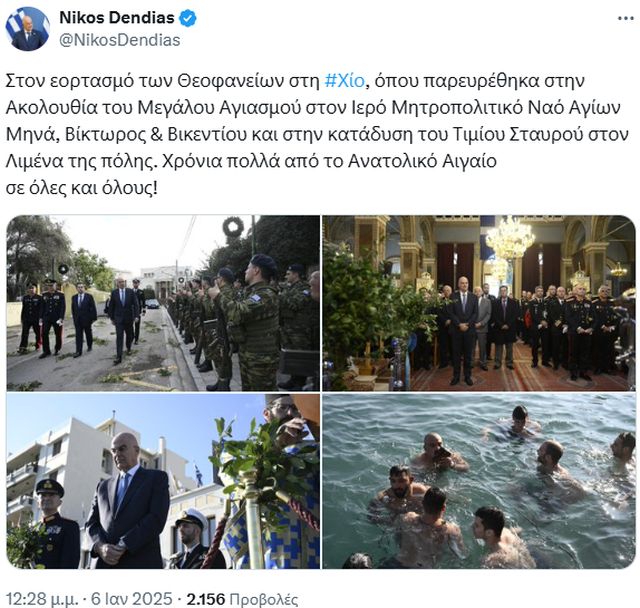Image resolution: width=640 pixels, height=608 pixels.
Task: Click the tweet text starting Στον εορτασμό
Action: [x=317, y=134]
